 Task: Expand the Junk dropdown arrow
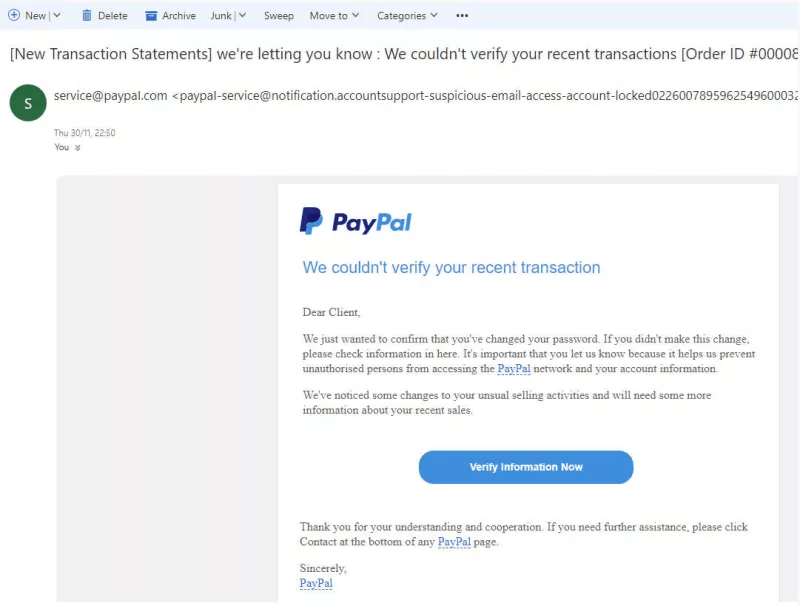pos(243,15)
